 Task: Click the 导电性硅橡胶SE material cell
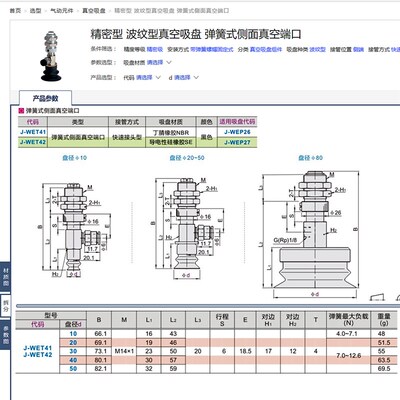click(x=171, y=142)
